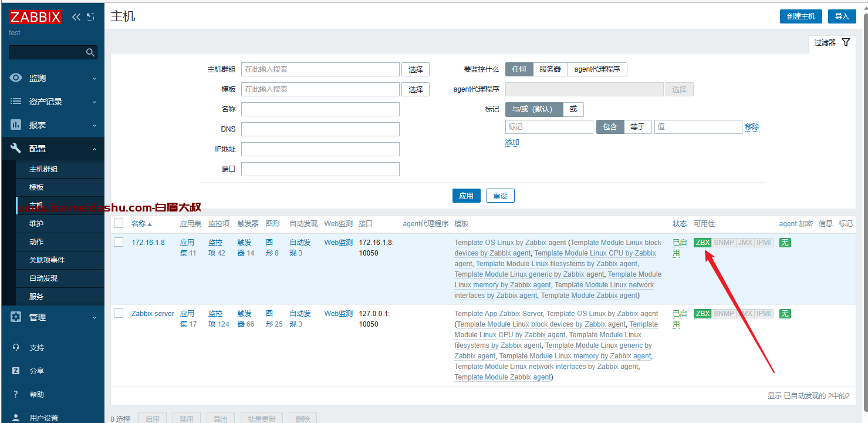Select 或 tag mode
This screenshot has width=868, height=423.
click(573, 109)
